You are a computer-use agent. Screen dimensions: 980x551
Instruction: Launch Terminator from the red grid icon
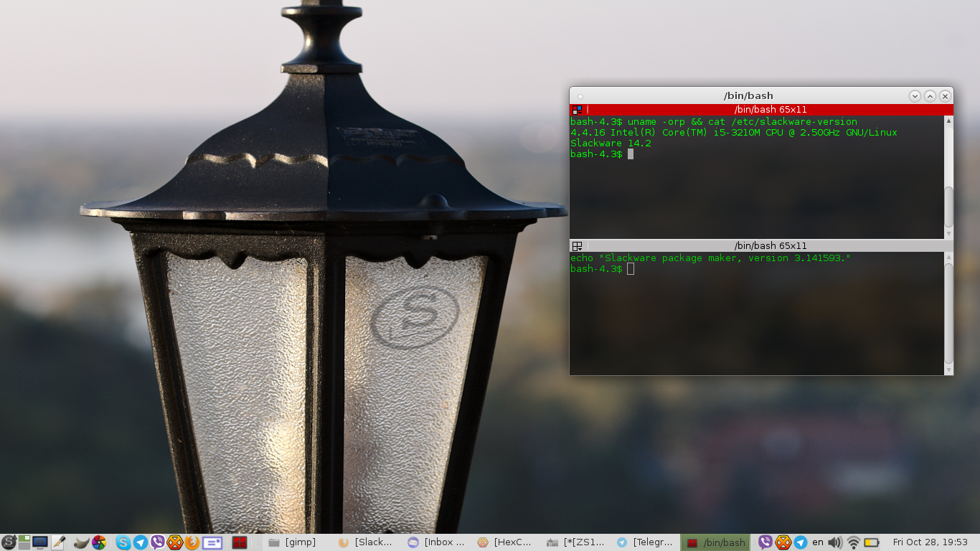pyautogui.click(x=239, y=542)
